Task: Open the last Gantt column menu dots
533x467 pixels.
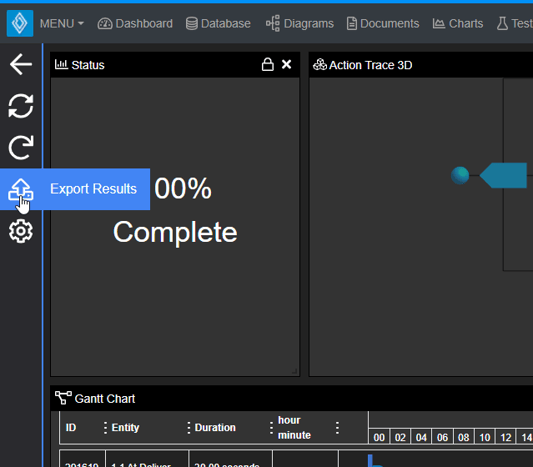Action: tap(337, 428)
